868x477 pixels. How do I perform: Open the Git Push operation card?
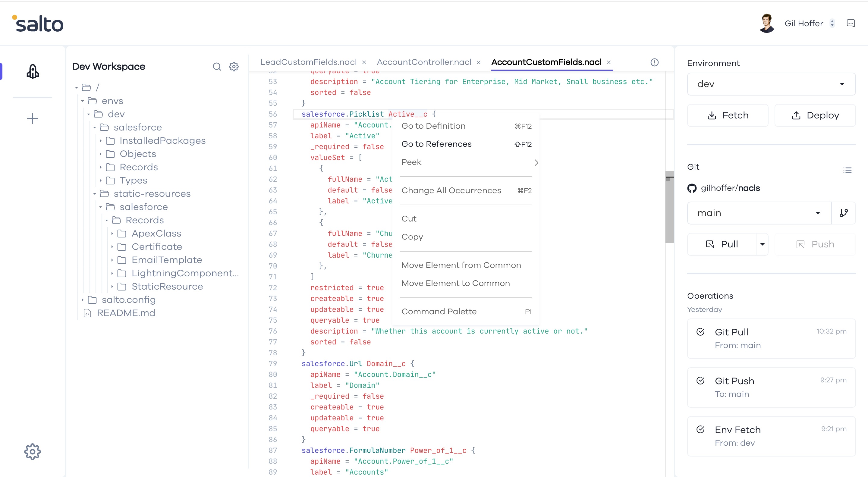pyautogui.click(x=771, y=388)
